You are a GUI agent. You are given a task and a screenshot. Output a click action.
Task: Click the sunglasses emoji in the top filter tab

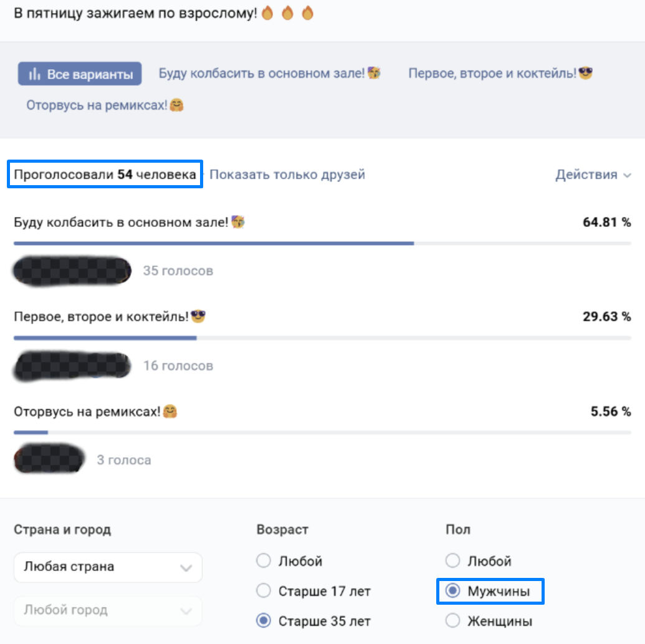tap(585, 73)
